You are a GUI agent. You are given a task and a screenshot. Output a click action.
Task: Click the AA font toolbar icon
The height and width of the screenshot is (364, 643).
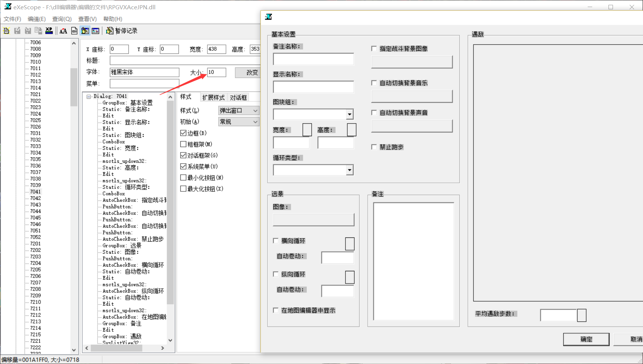point(63,31)
